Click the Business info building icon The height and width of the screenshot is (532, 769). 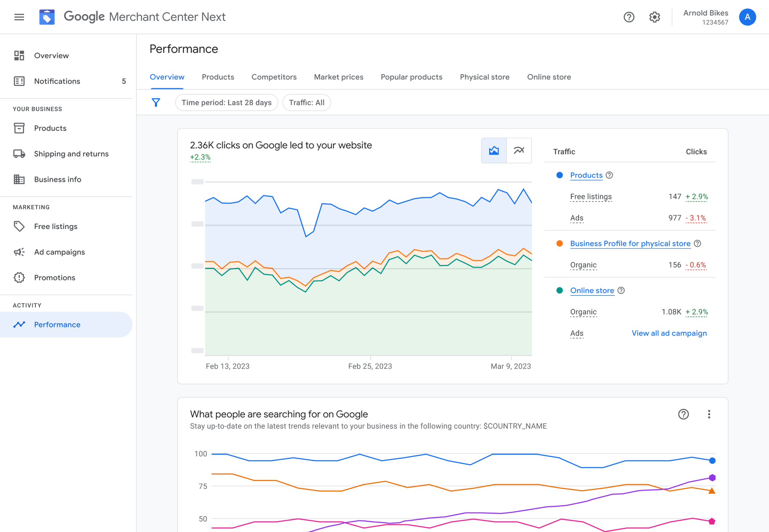click(19, 179)
